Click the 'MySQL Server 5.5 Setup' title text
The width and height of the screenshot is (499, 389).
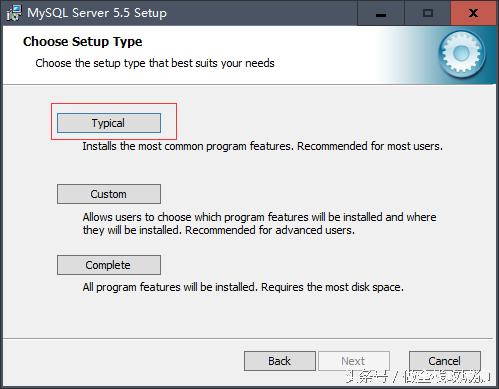click(x=97, y=13)
